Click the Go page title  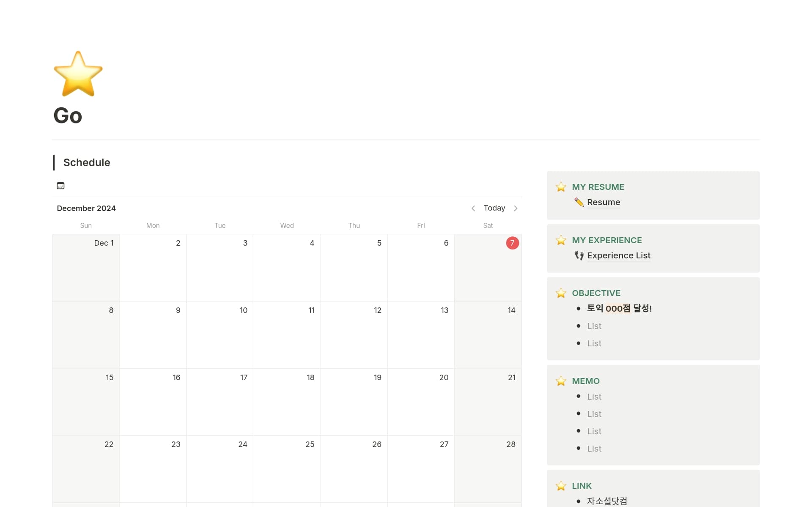[68, 115]
